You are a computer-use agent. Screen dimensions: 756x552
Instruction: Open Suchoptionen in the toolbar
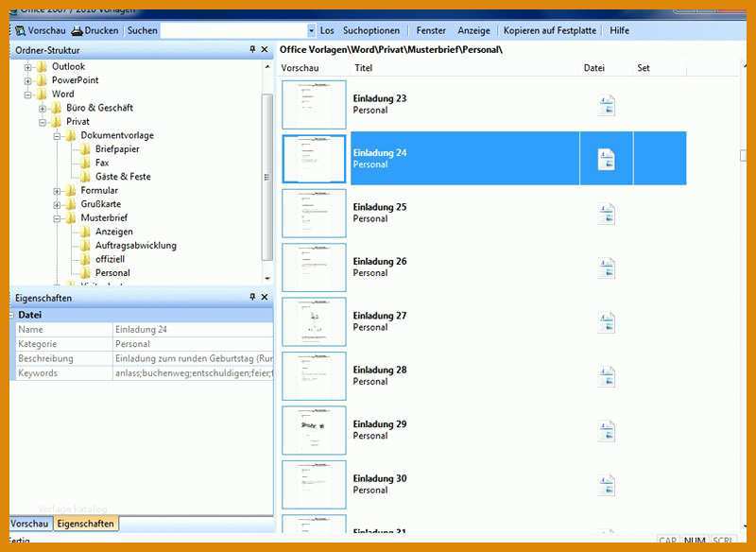(371, 30)
